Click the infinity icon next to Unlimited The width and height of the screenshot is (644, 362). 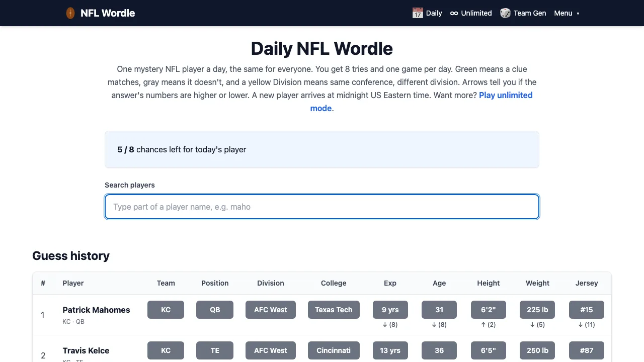click(454, 13)
